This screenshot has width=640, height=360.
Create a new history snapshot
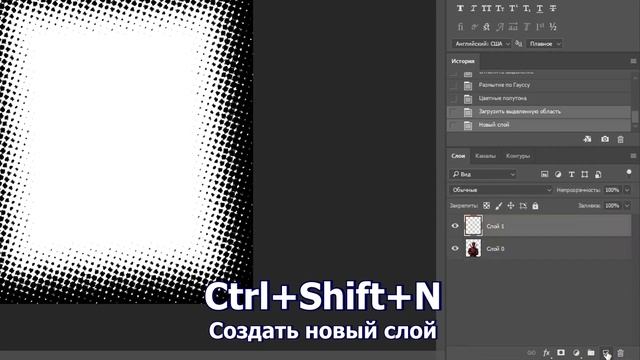[605, 140]
